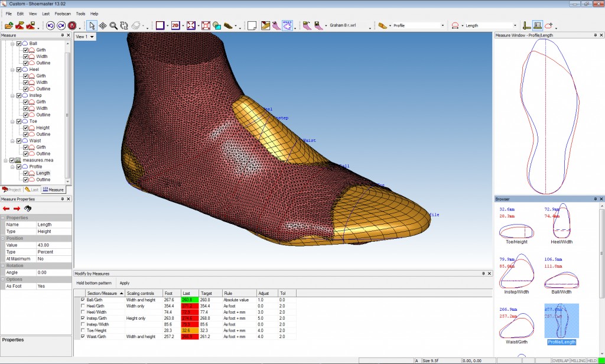
Task: Click the L-shaped ruler measure icon
Action: click(x=526, y=25)
